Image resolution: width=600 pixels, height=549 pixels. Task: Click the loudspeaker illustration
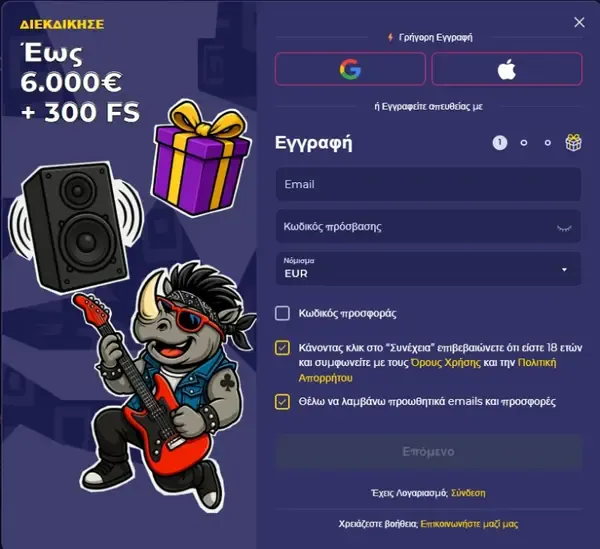click(x=76, y=226)
